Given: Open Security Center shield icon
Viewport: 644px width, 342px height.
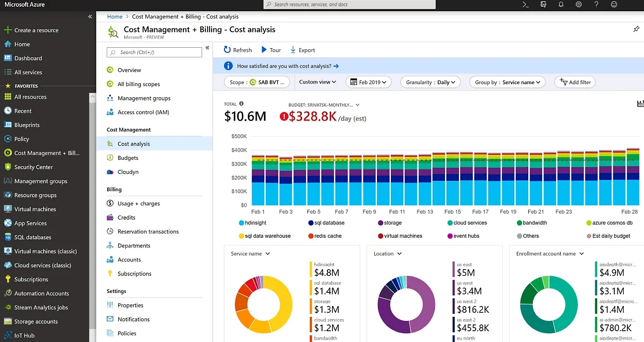Looking at the screenshot, I should click(7, 167).
